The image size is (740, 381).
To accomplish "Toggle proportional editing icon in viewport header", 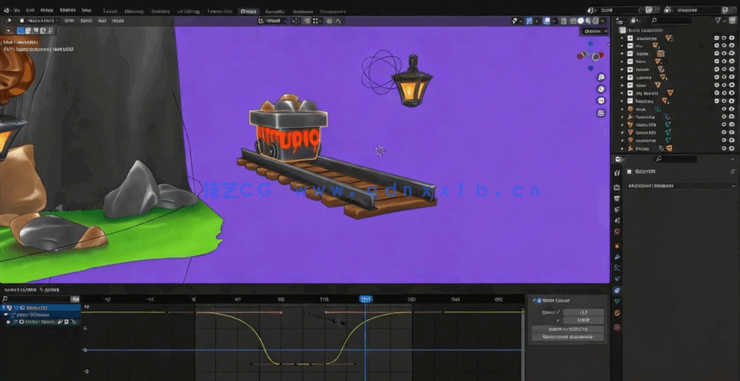I will point(330,21).
